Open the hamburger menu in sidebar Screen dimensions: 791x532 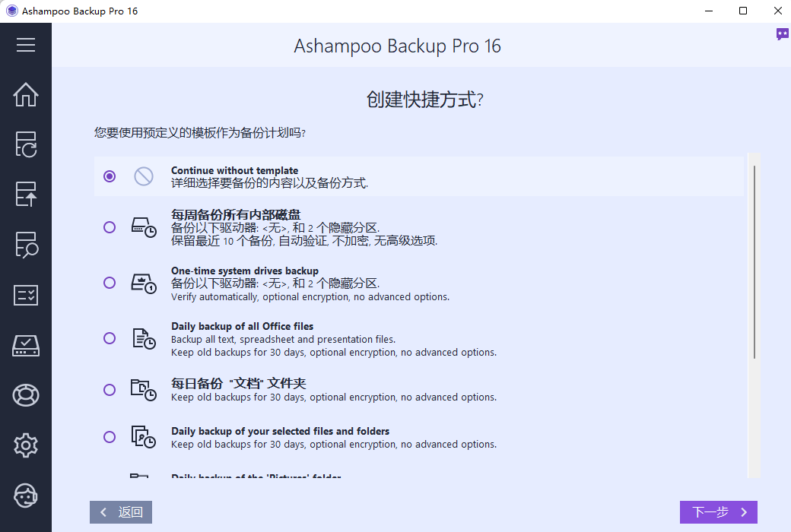pyautogui.click(x=26, y=45)
